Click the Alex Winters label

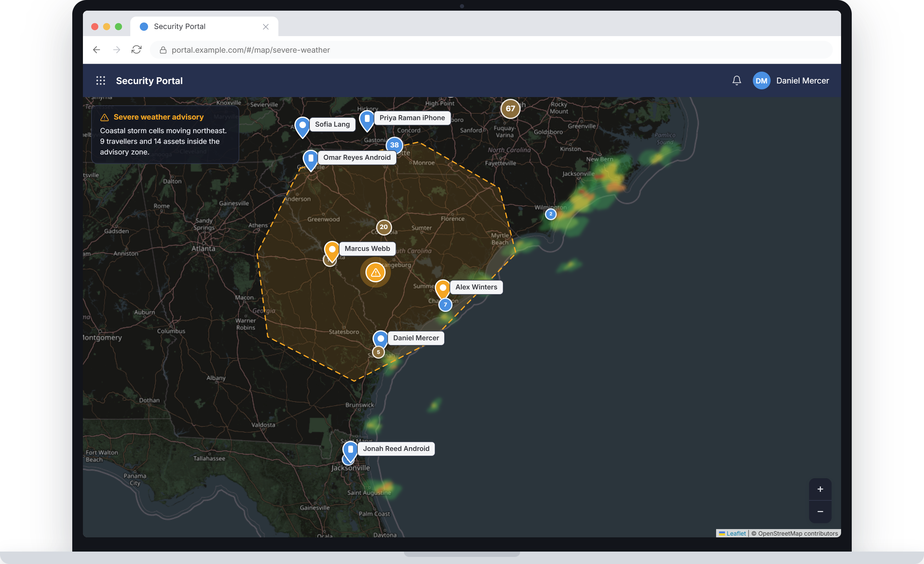tap(476, 287)
